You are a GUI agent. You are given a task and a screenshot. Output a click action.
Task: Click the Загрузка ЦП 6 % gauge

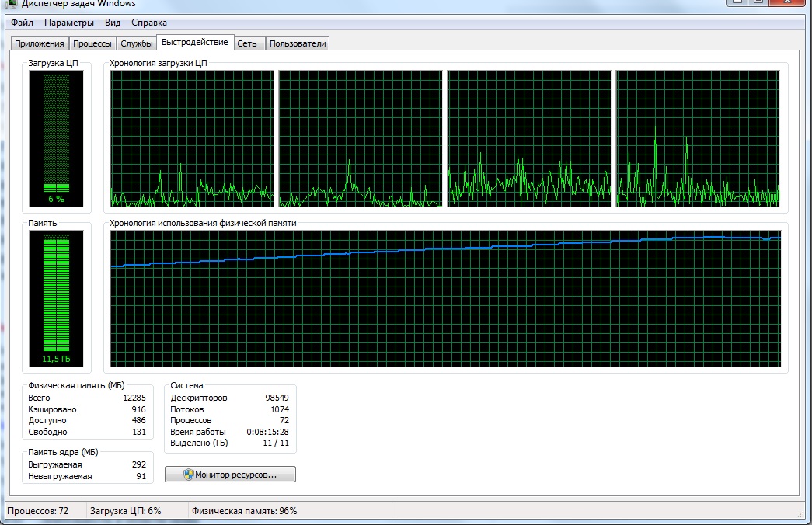56,138
